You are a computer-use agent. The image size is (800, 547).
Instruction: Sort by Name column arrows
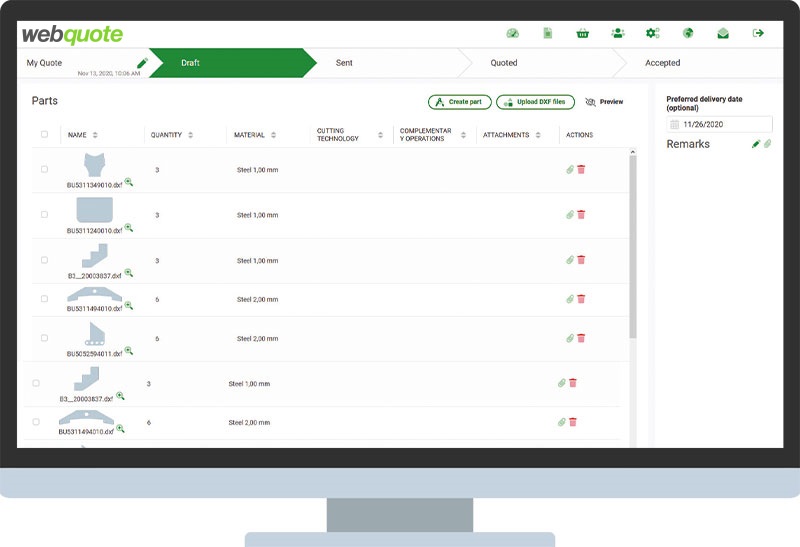click(95, 135)
